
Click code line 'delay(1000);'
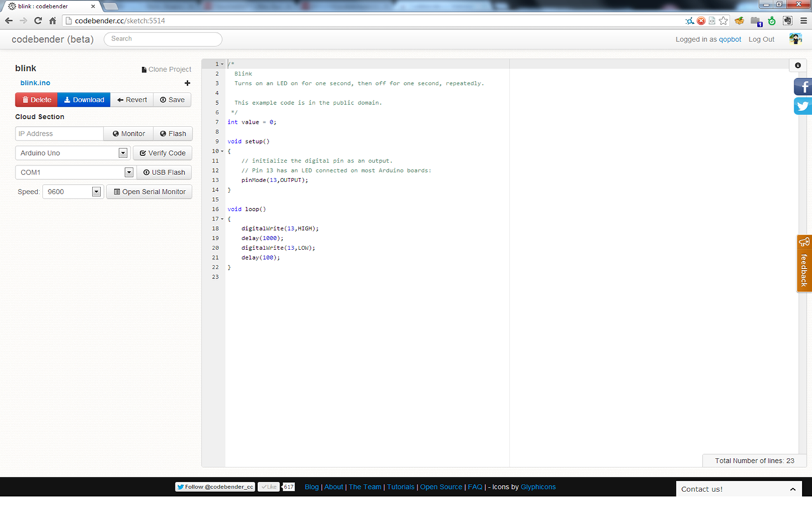[263, 238]
